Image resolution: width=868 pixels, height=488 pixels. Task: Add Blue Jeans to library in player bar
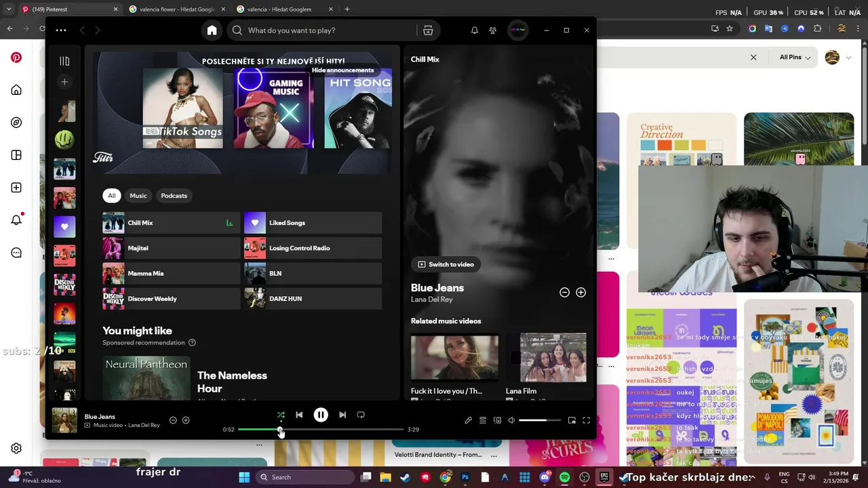pos(186,420)
